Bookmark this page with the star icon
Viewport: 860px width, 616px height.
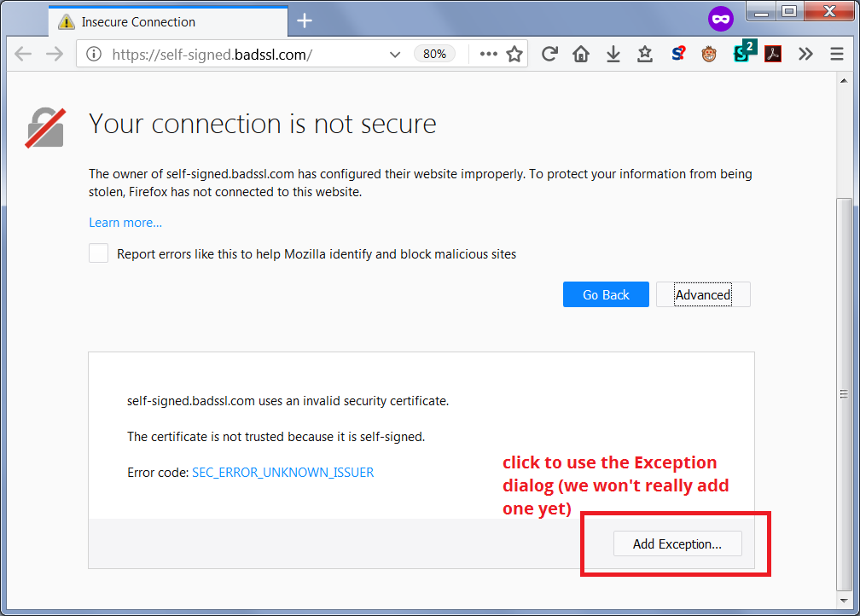pos(514,54)
